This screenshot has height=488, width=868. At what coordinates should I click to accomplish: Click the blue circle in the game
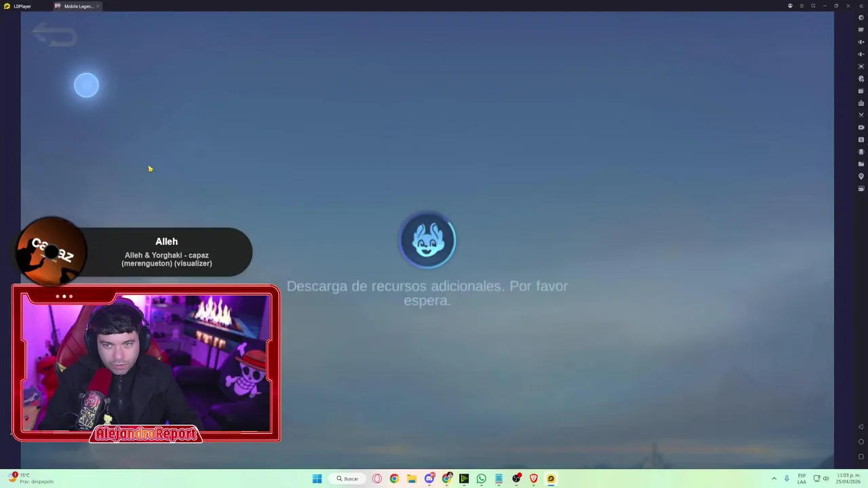[x=86, y=85]
